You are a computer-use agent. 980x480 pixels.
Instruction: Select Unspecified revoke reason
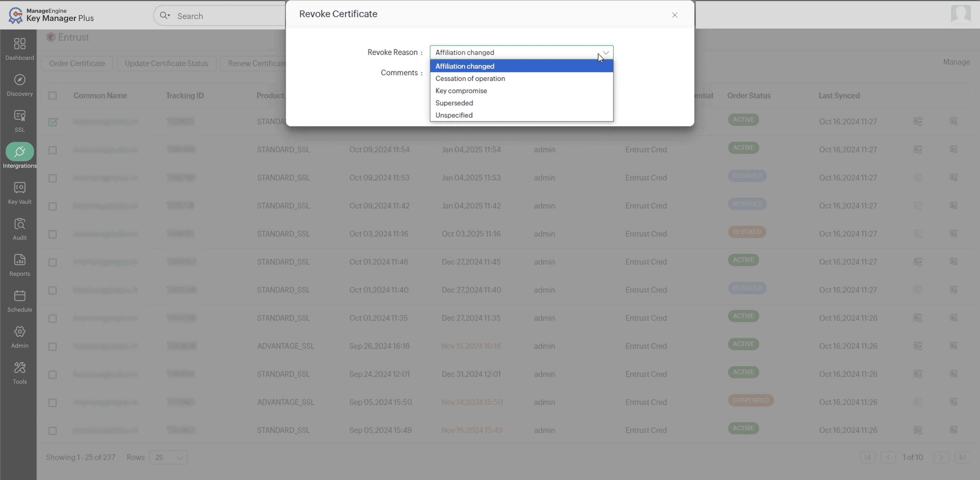(x=521, y=115)
